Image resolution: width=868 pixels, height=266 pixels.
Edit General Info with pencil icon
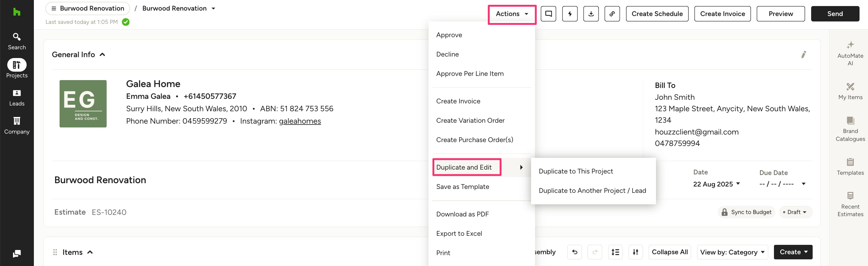click(803, 54)
